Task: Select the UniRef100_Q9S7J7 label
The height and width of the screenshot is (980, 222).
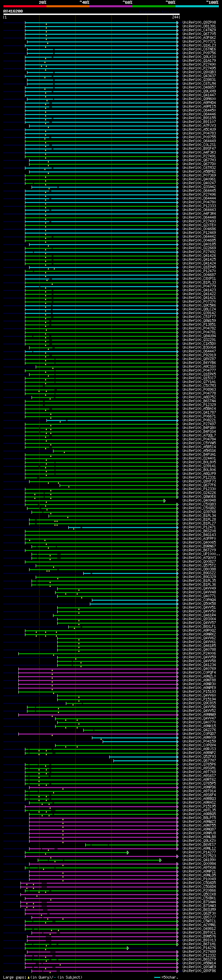Action: [x=199, y=917]
